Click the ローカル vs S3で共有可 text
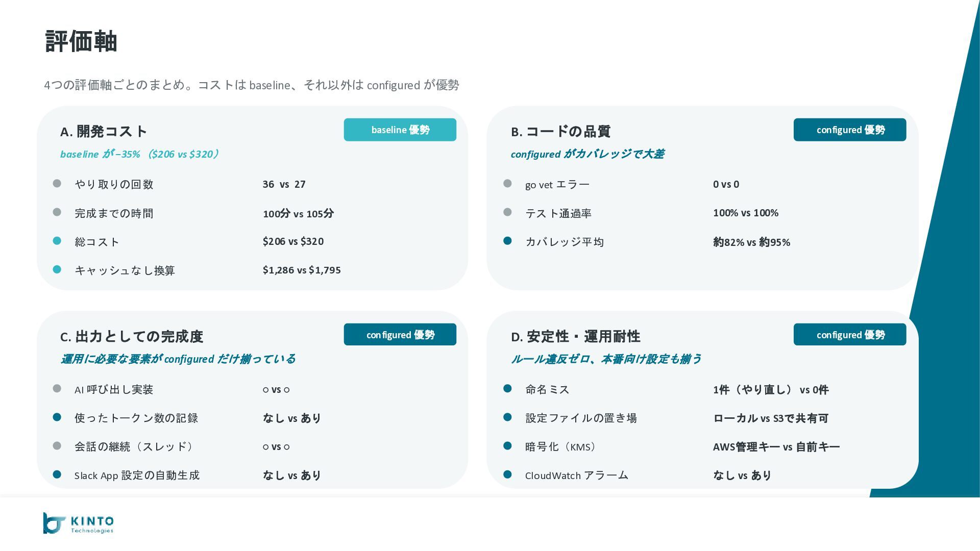Screen dimensions: 980x551 pyautogui.click(x=770, y=418)
